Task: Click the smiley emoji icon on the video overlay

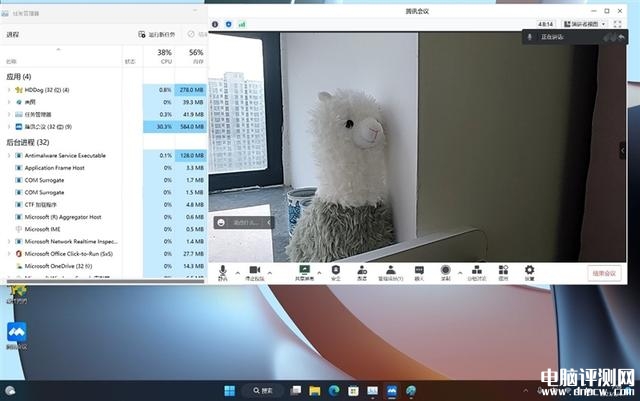Action: [221, 223]
